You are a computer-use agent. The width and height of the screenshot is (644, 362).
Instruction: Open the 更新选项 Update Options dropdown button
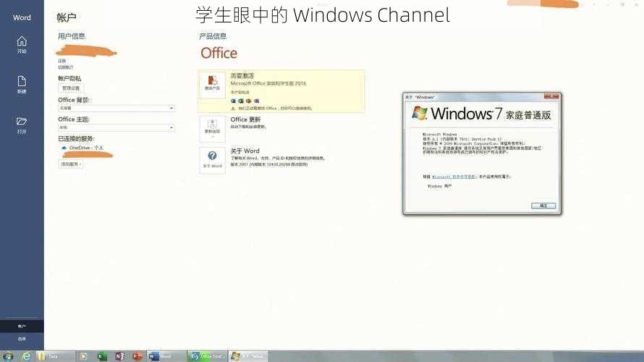click(212, 129)
